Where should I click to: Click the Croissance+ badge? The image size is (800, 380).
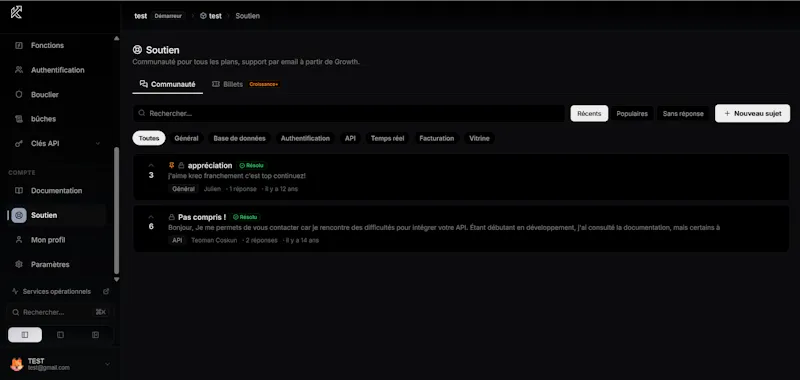point(264,84)
